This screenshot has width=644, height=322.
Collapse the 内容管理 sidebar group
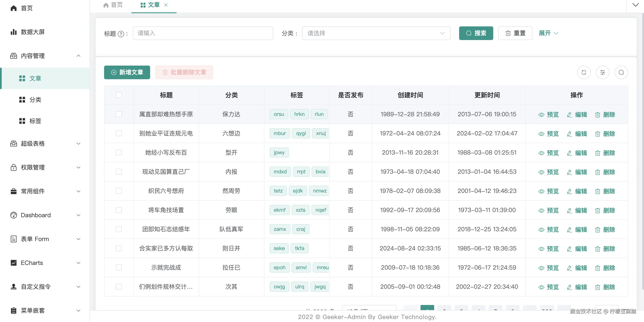(78, 56)
